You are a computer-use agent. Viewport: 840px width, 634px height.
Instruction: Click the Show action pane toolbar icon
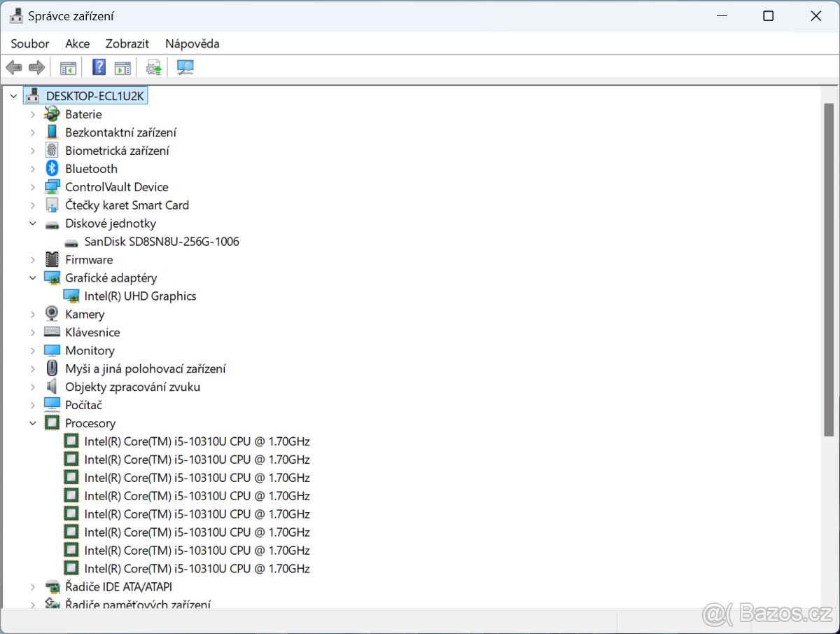pos(121,67)
